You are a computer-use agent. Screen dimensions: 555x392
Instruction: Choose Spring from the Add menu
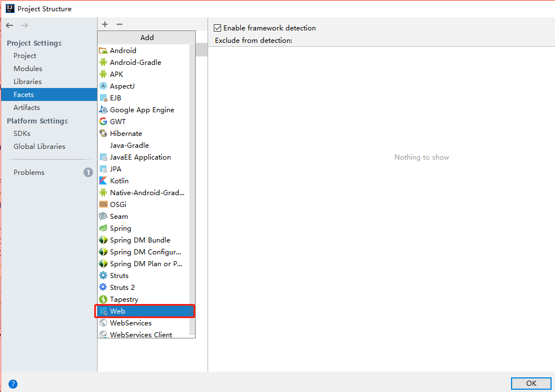pyautogui.click(x=144, y=228)
